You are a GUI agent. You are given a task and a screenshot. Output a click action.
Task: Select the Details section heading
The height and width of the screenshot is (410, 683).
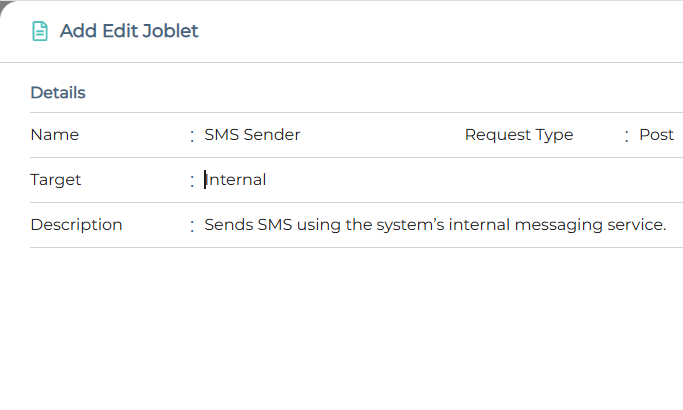tap(58, 93)
